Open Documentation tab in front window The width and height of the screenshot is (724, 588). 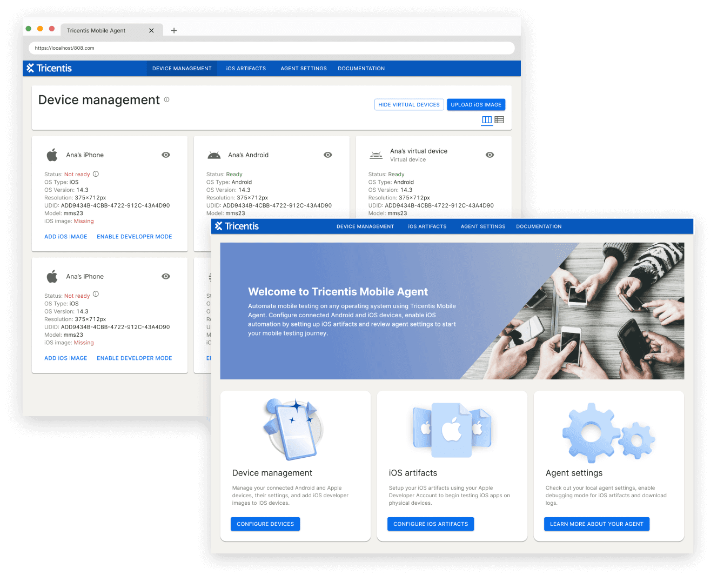[x=539, y=226]
